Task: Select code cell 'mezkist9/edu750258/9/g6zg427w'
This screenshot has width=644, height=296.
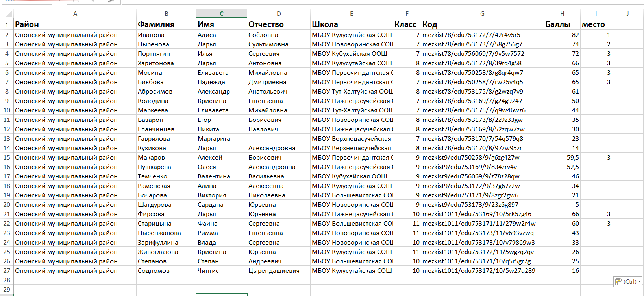Action: click(482, 157)
